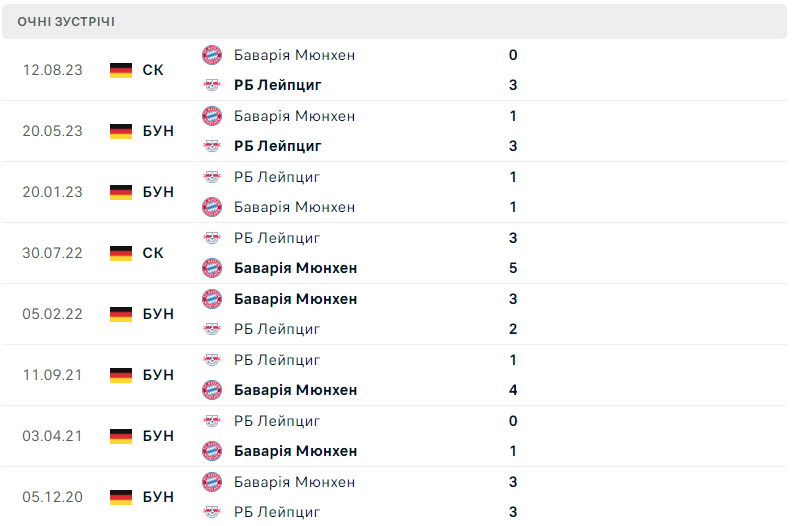Select СК competition label on 12.08.23 row
The width and height of the screenshot is (796, 526).
click(153, 70)
